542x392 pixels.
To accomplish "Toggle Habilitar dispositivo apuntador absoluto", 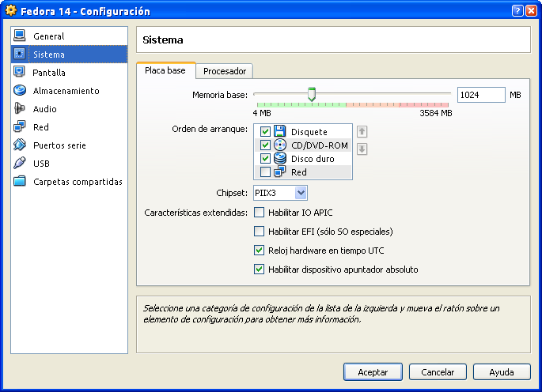I will [x=259, y=269].
